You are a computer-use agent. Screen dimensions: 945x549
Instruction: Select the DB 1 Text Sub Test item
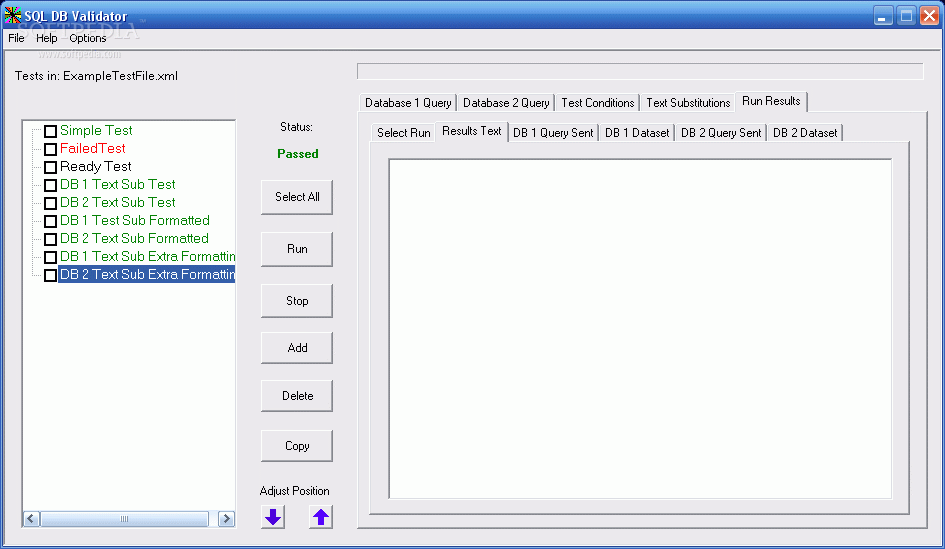pyautogui.click(x=118, y=184)
